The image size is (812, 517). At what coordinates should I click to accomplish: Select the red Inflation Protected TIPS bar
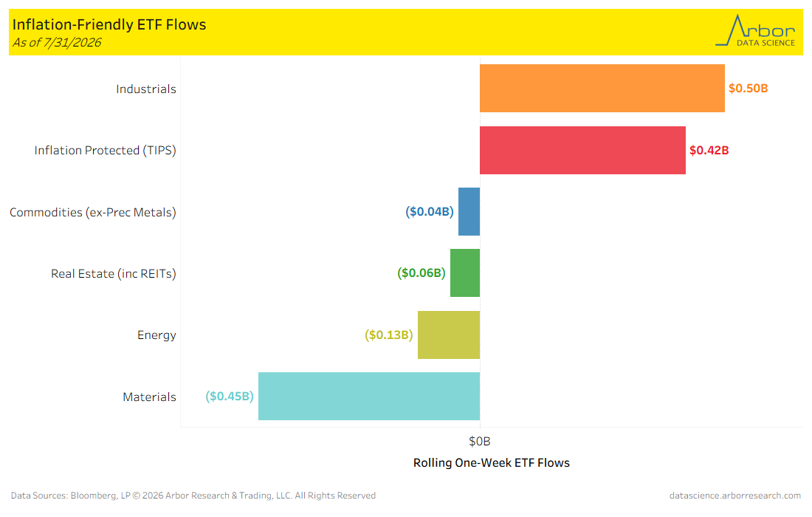pos(582,150)
